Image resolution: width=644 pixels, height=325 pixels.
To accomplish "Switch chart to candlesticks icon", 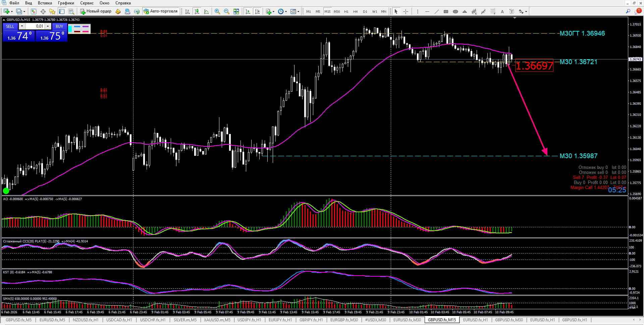I will coord(197,11).
